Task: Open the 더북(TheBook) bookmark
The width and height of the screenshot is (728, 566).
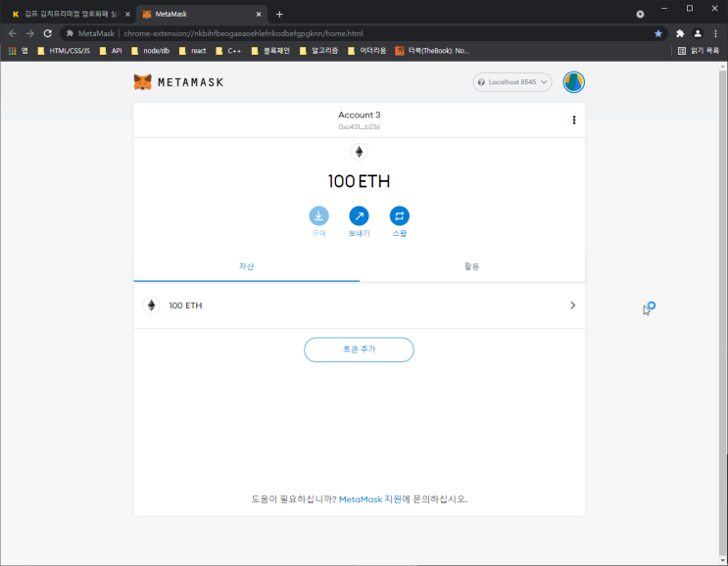Action: (433, 51)
